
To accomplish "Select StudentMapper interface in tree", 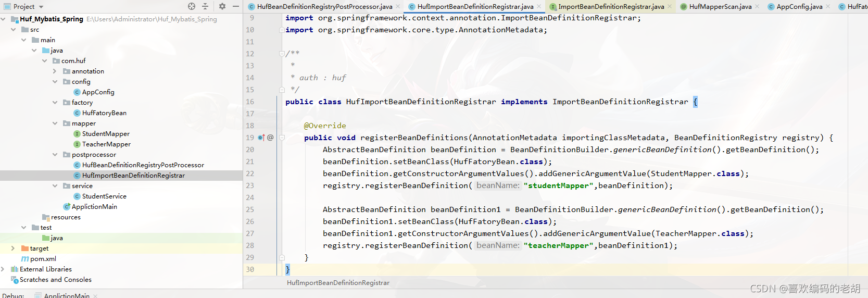I will [x=106, y=134].
